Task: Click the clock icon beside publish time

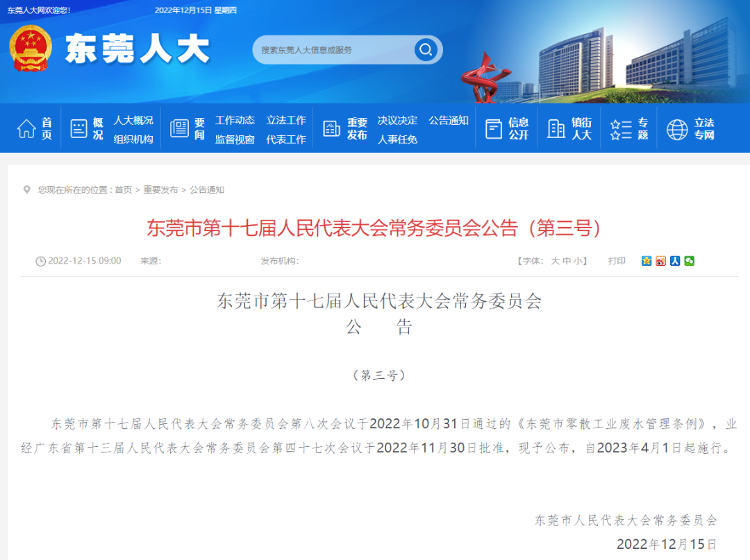Action: point(41,262)
